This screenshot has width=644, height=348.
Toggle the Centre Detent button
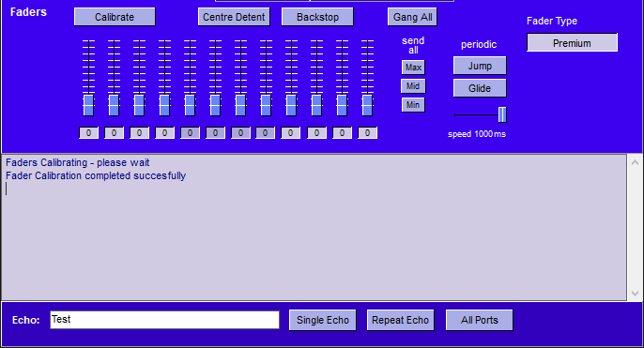[234, 17]
